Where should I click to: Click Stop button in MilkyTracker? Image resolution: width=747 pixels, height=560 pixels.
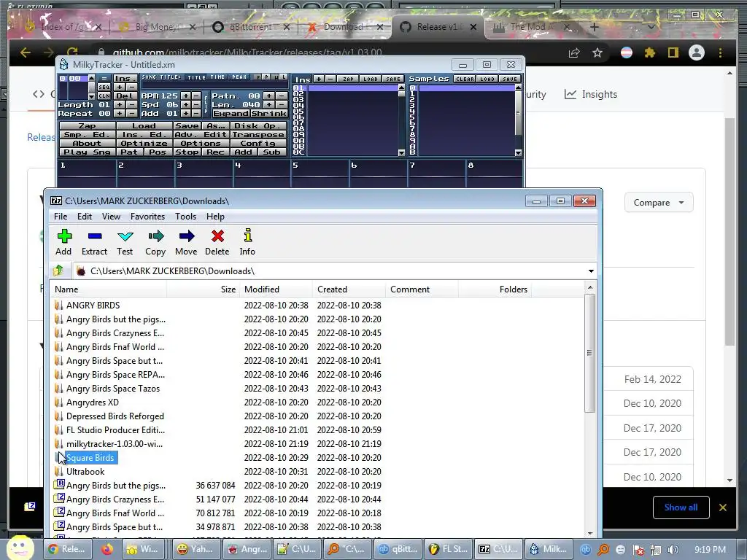tap(187, 152)
